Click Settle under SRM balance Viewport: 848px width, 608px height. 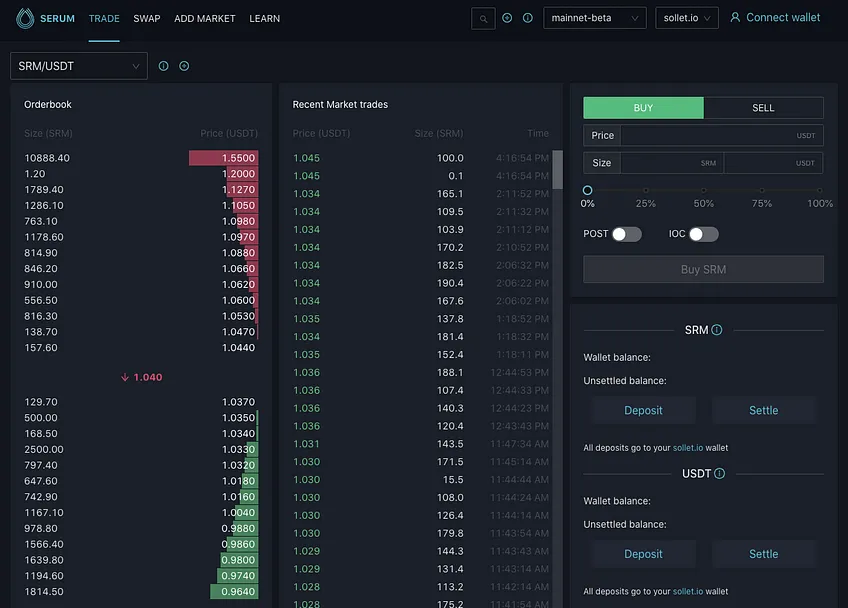coord(764,411)
